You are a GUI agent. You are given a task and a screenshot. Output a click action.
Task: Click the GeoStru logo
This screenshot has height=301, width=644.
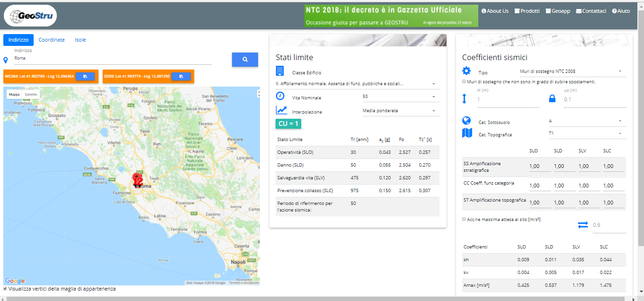30,17
